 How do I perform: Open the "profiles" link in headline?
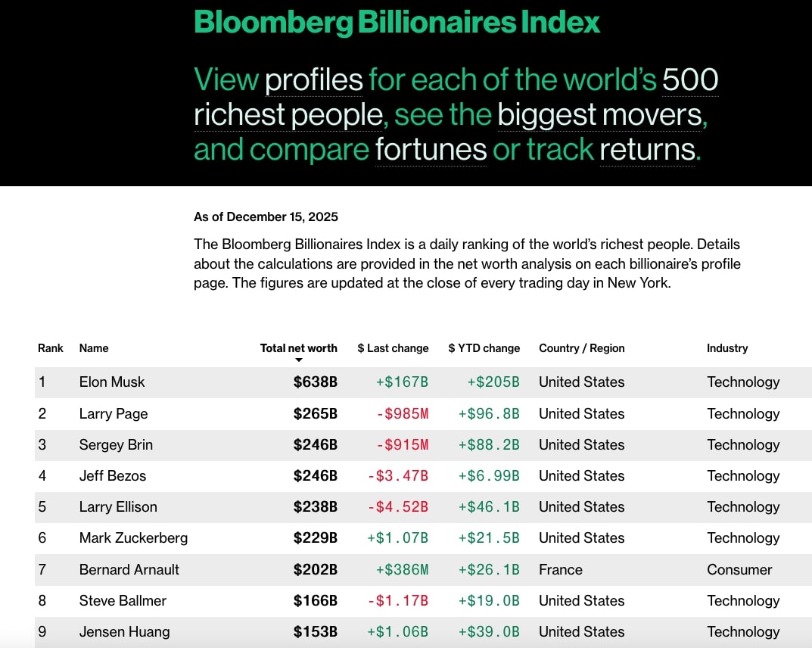pyautogui.click(x=314, y=79)
